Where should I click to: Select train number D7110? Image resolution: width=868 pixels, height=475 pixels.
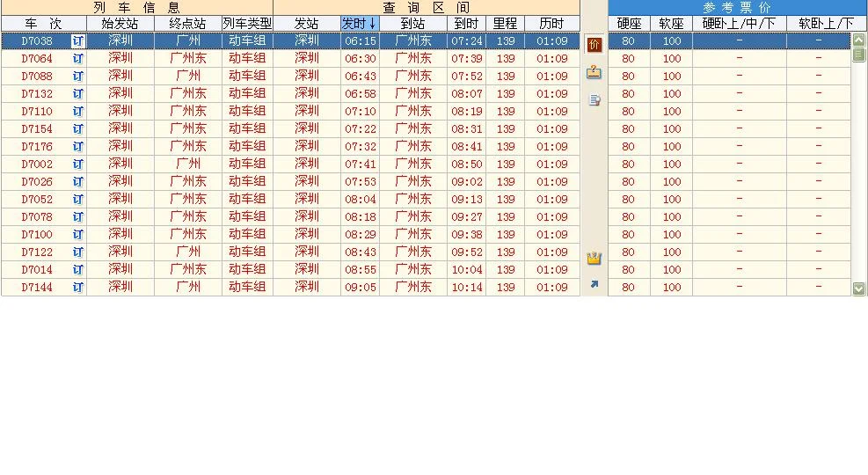tap(37, 112)
